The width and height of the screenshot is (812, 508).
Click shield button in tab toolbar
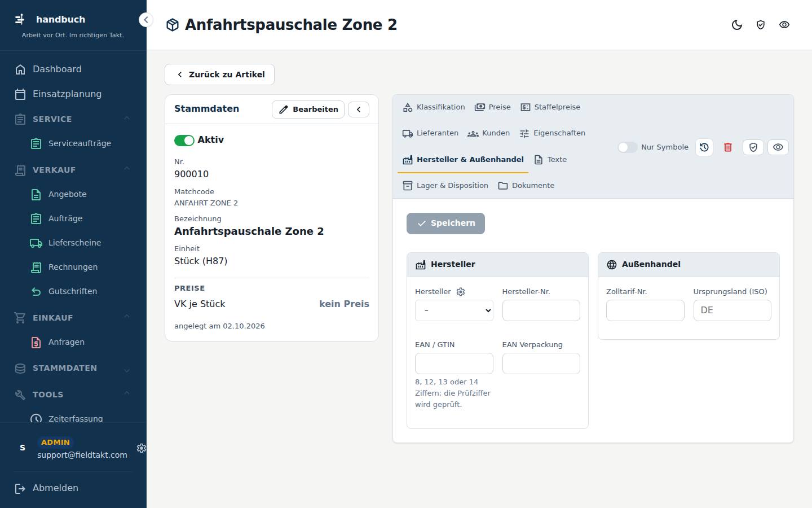[x=753, y=147]
